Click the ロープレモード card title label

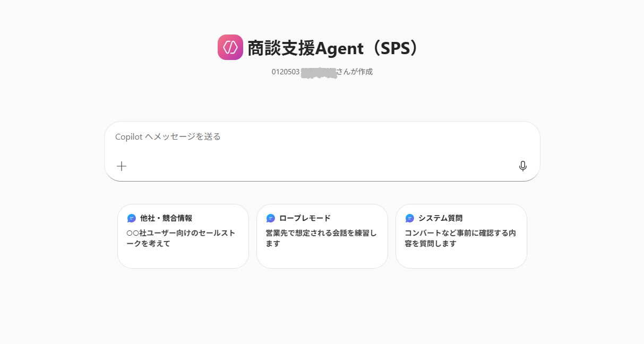tap(304, 218)
